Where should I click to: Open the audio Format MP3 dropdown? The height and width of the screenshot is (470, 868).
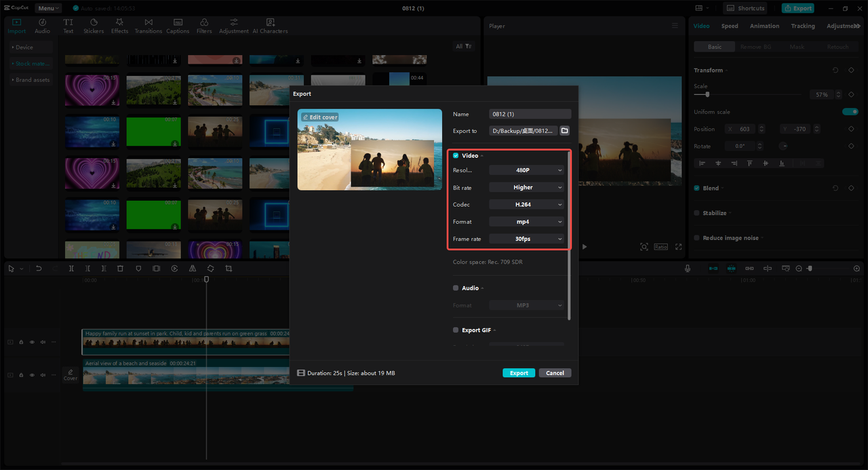[527, 305]
